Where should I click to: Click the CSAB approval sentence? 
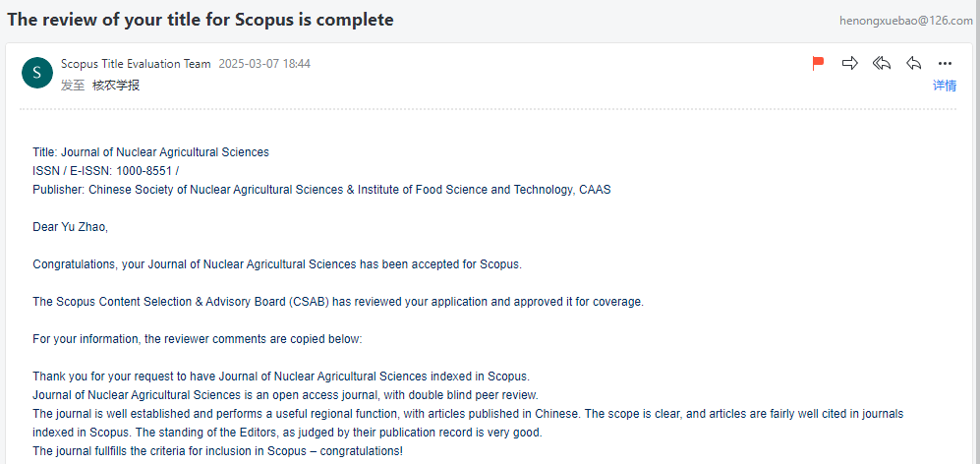coord(338,302)
